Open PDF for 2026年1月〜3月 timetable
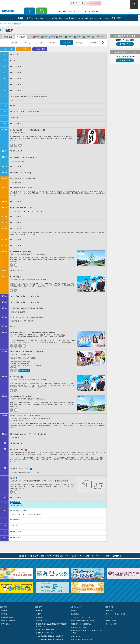This screenshot has height=644, width=140. point(125,44)
